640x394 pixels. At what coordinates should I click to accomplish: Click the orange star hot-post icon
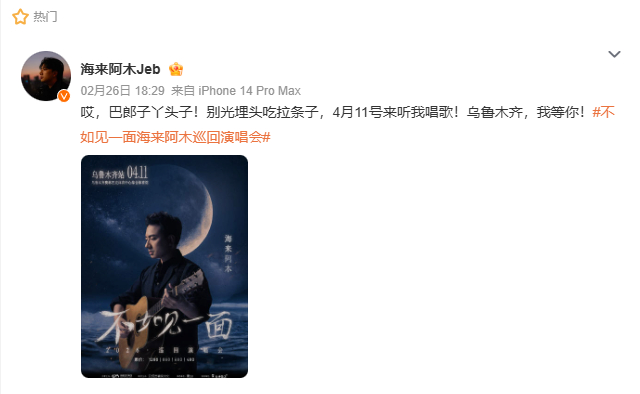(20, 17)
